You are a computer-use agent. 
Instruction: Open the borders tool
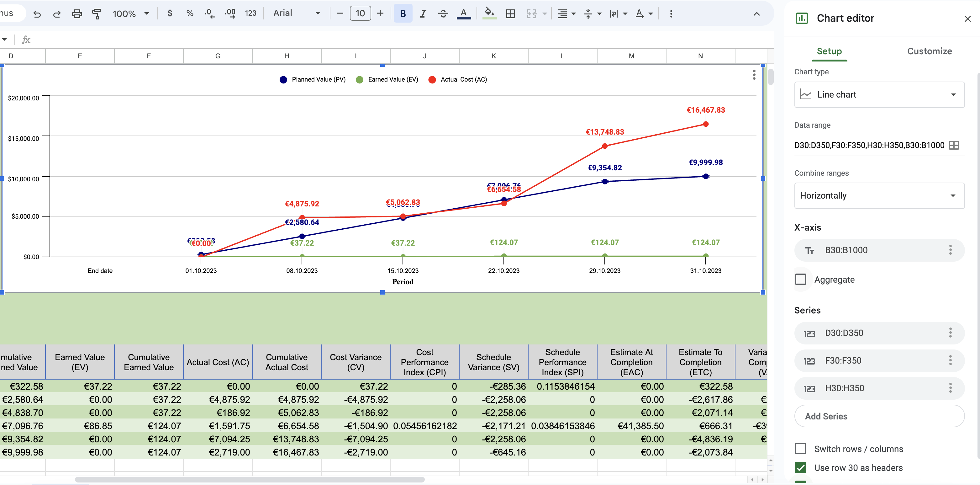pos(511,14)
